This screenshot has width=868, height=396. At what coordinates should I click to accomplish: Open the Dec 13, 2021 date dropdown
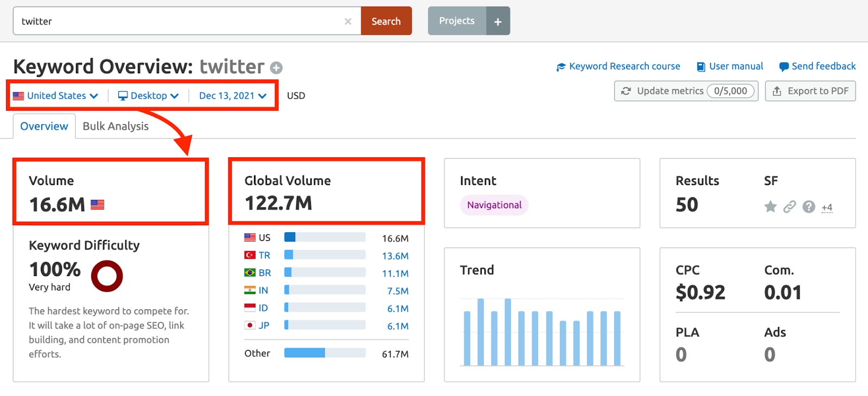[233, 95]
